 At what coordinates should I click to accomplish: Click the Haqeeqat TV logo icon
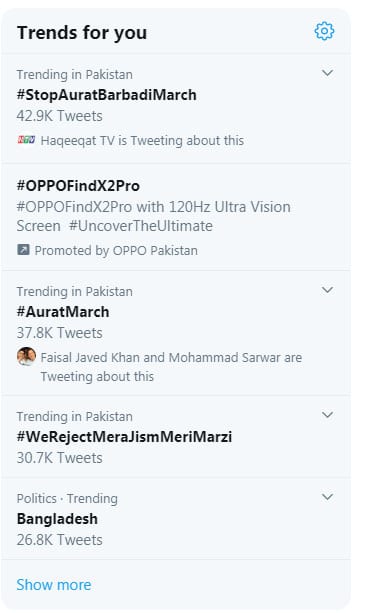(x=26, y=140)
